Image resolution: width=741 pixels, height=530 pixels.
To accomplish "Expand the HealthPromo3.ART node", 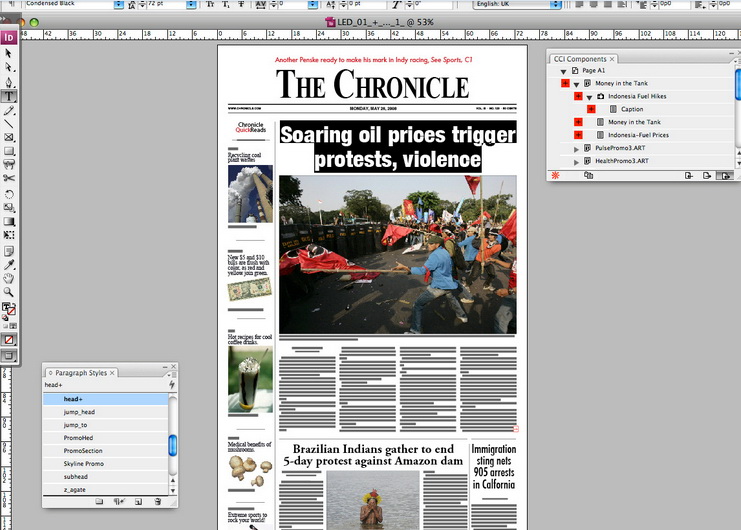I will coord(576,162).
